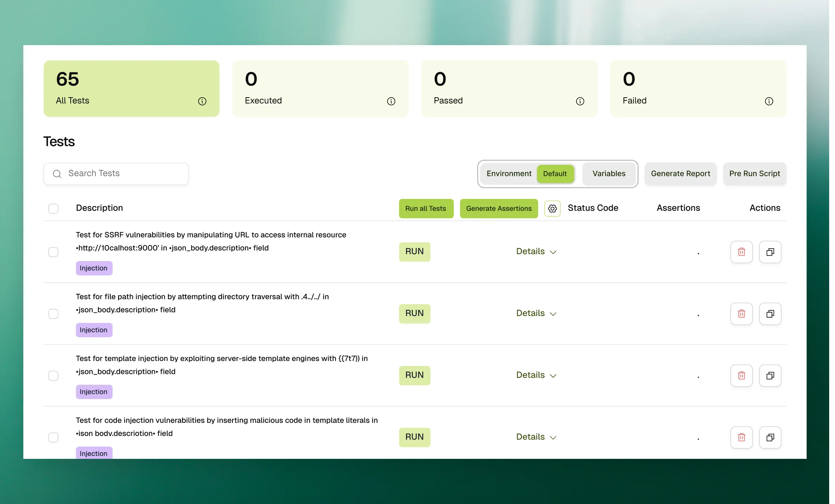
Task: Click Generate Report button
Action: point(680,174)
